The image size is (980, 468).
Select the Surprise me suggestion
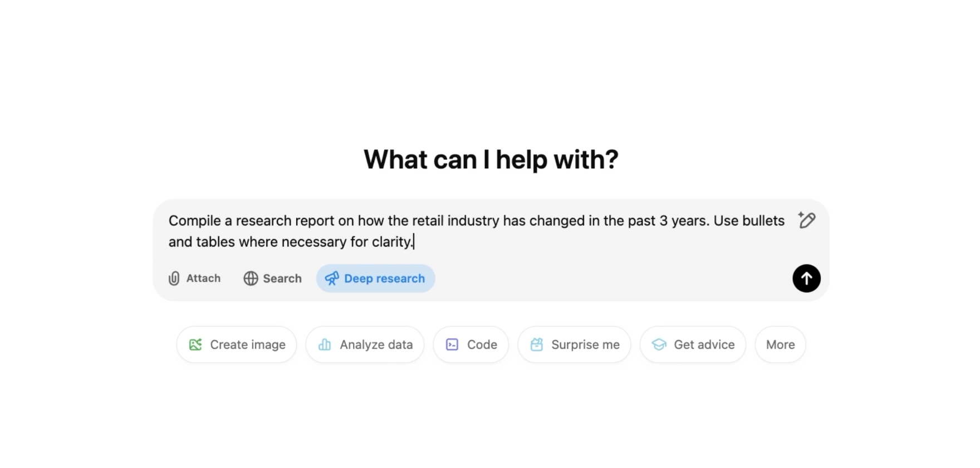tap(574, 345)
